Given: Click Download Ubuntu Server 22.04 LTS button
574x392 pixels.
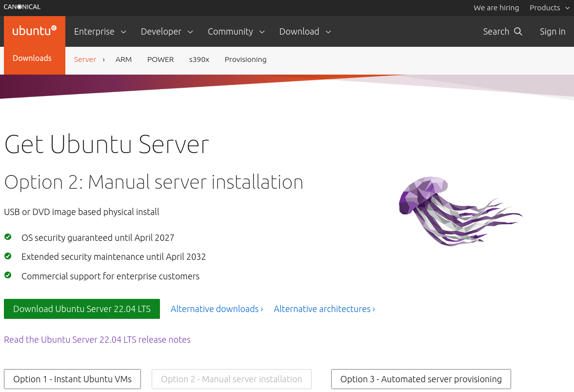Looking at the screenshot, I should [82, 309].
